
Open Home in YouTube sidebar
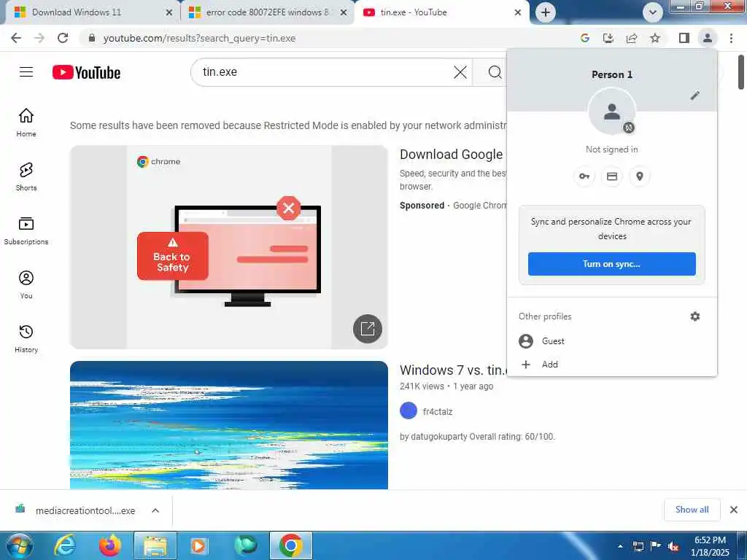point(26,122)
